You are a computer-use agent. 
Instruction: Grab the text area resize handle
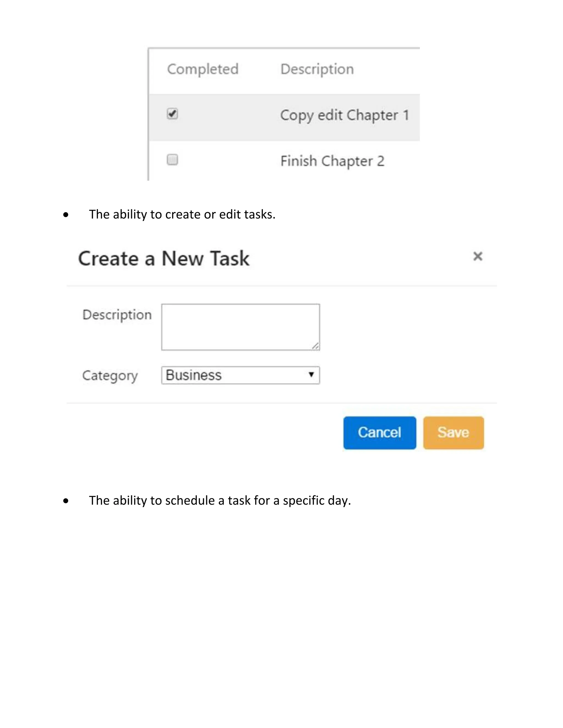pos(316,346)
